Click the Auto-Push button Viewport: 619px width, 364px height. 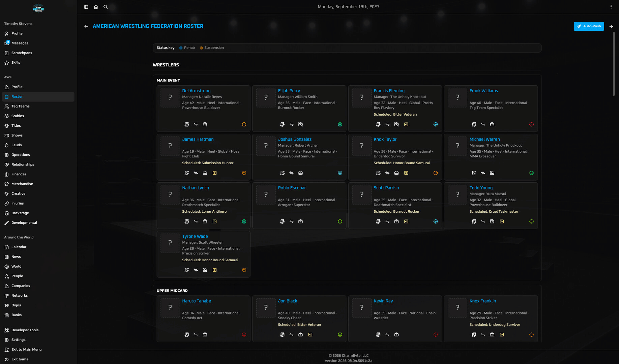click(589, 26)
